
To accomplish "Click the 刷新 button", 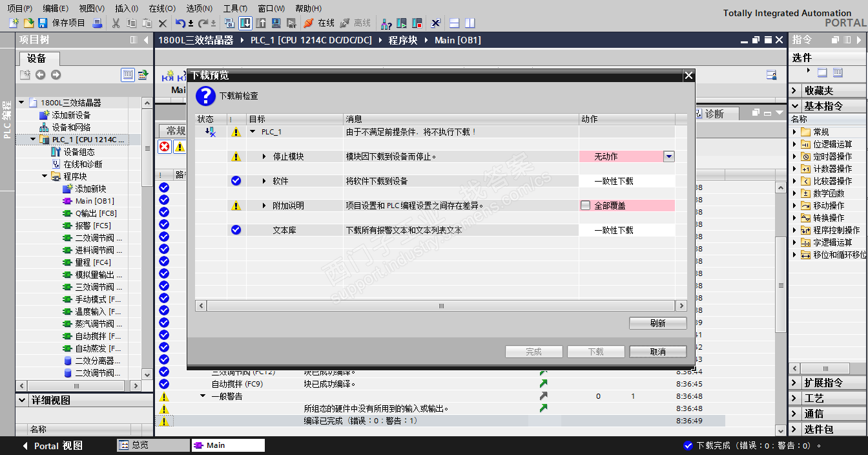I will pyautogui.click(x=657, y=323).
